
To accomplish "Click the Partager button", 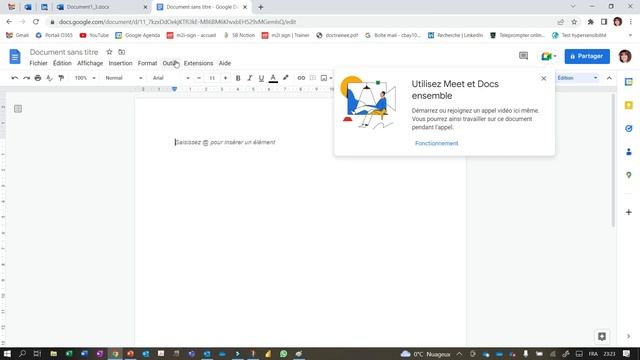I will 587,56.
